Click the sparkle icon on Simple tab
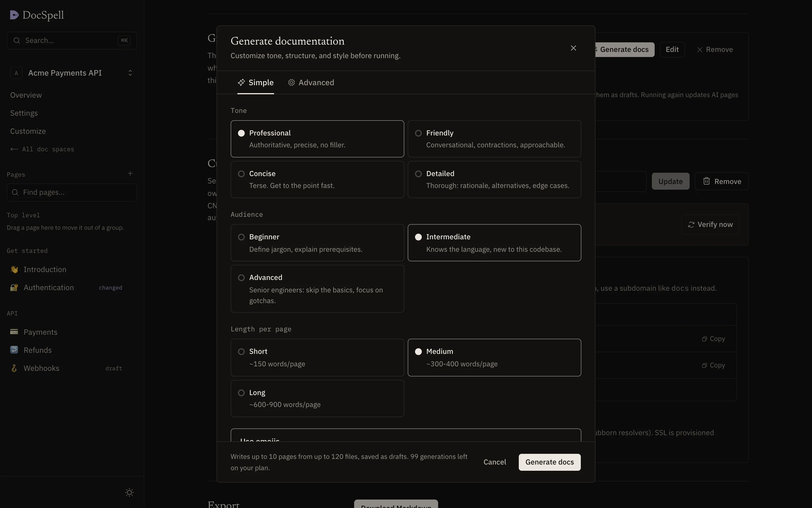The height and width of the screenshot is (508, 812). coord(241,82)
